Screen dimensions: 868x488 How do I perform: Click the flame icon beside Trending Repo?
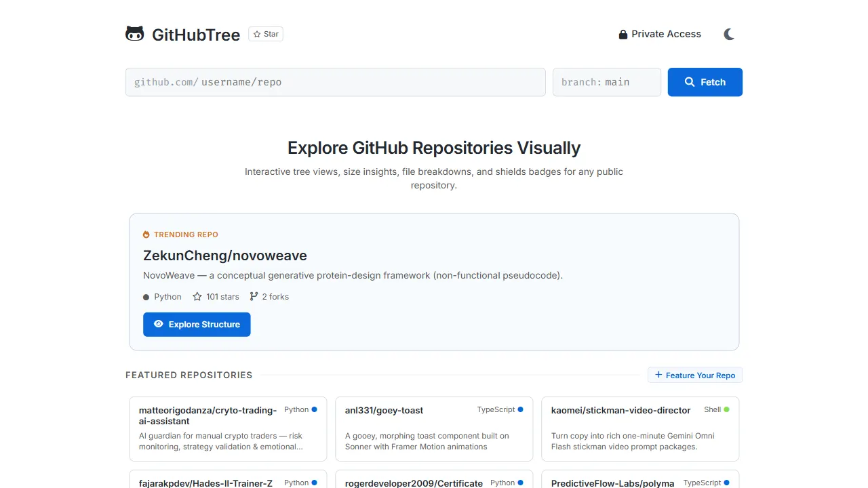(146, 235)
